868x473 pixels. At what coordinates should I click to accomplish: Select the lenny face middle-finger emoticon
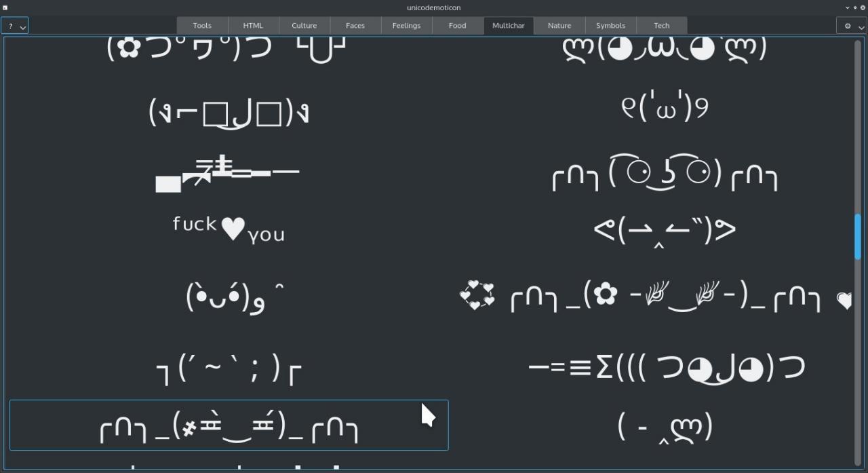tap(665, 174)
